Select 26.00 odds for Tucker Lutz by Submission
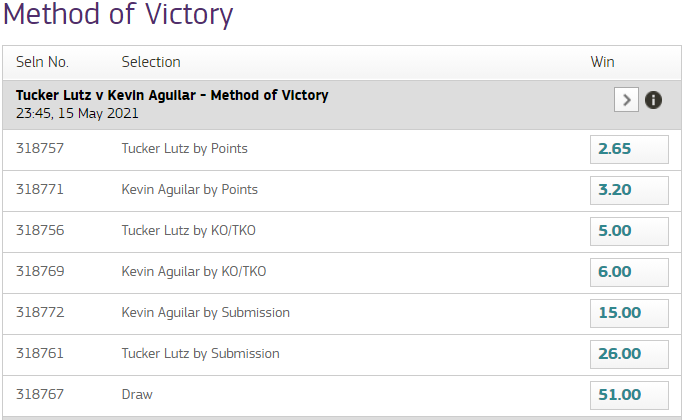The height and width of the screenshot is (420, 687). pos(629,354)
